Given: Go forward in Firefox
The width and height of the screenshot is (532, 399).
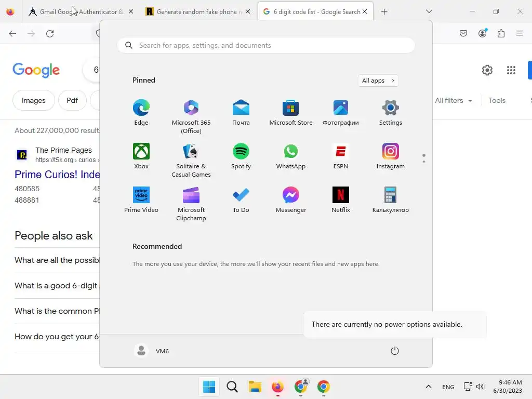Looking at the screenshot, I should [x=31, y=33].
